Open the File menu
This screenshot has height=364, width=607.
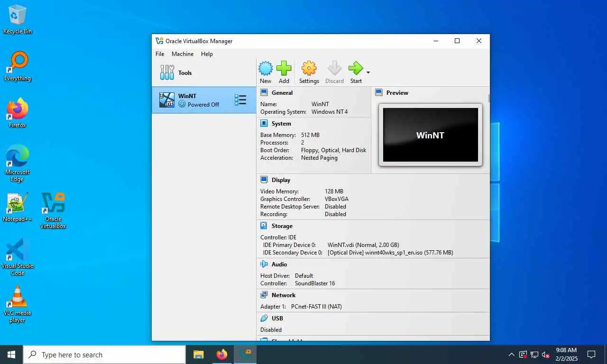click(160, 54)
